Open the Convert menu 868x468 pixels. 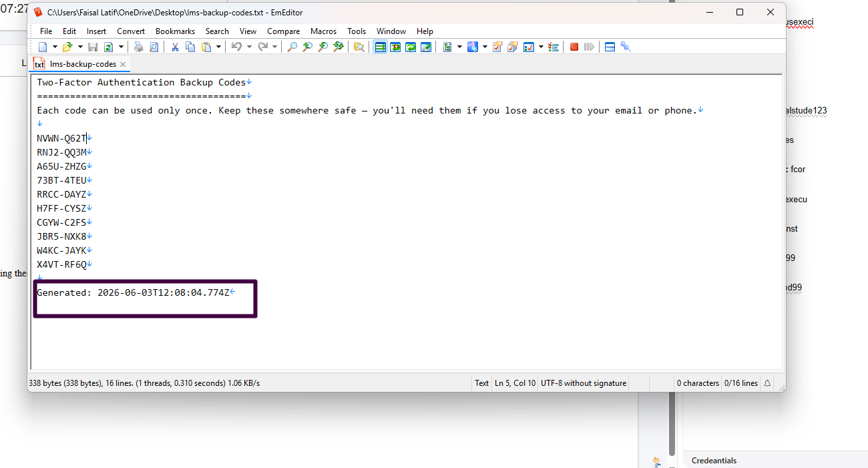(131, 31)
